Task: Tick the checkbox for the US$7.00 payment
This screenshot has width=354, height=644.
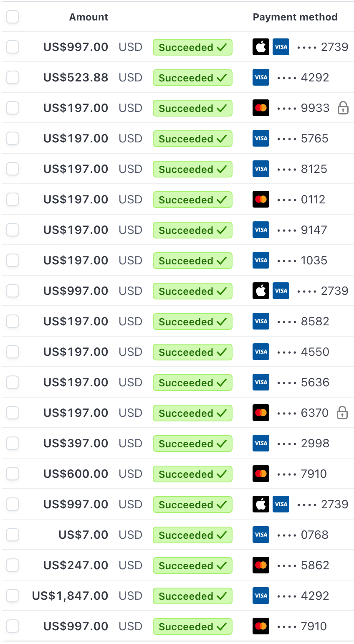Action: click(x=13, y=535)
